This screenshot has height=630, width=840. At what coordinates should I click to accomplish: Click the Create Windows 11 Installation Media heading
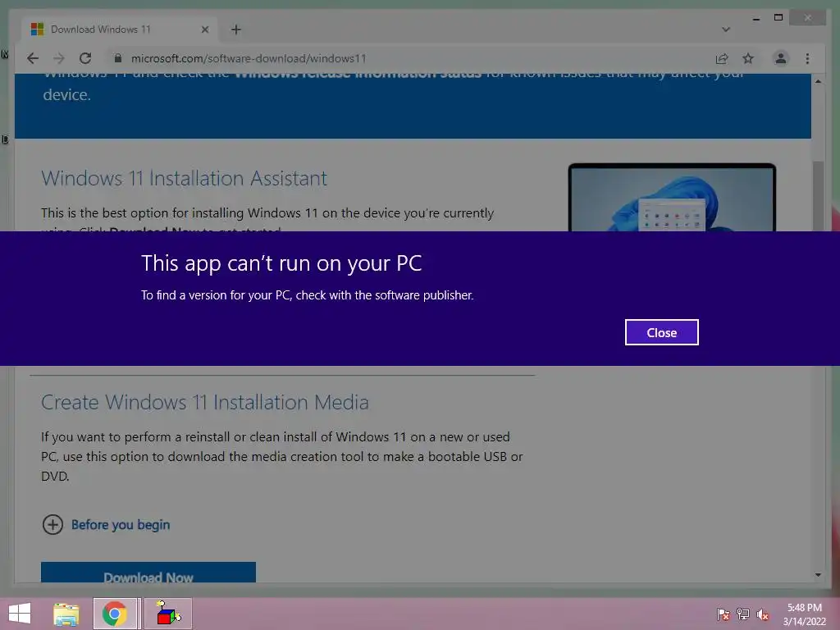pyautogui.click(x=204, y=402)
